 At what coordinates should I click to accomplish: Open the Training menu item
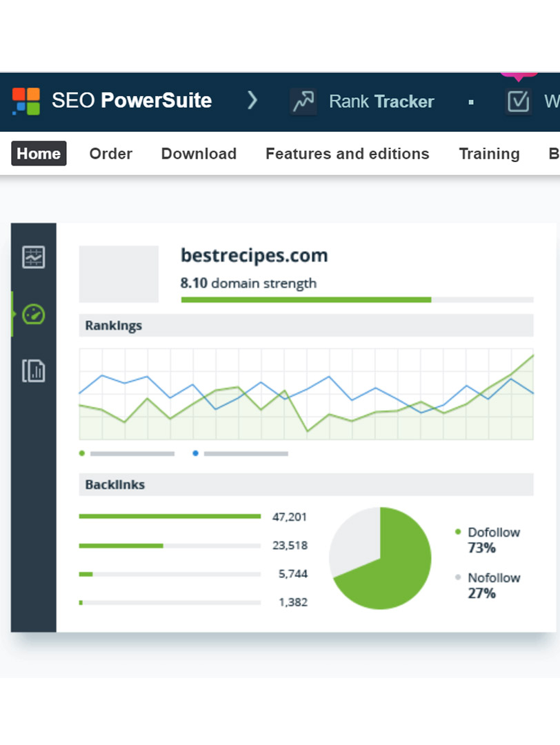pyautogui.click(x=489, y=154)
